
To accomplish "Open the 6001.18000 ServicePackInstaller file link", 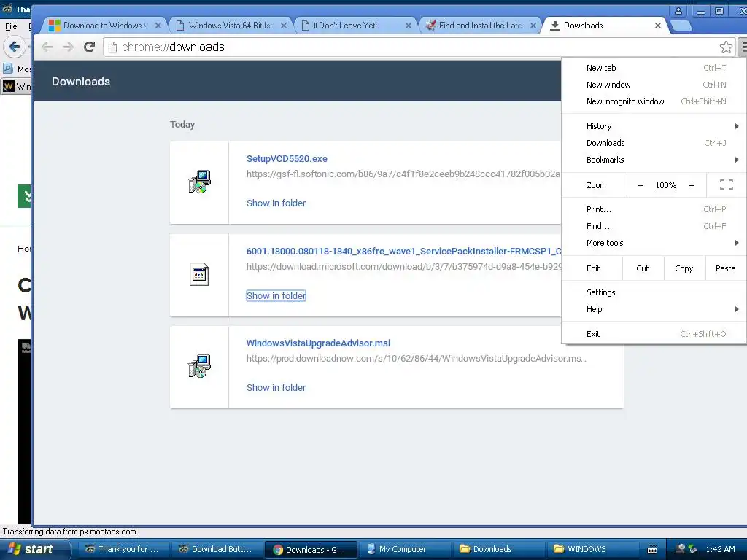I will point(403,252).
